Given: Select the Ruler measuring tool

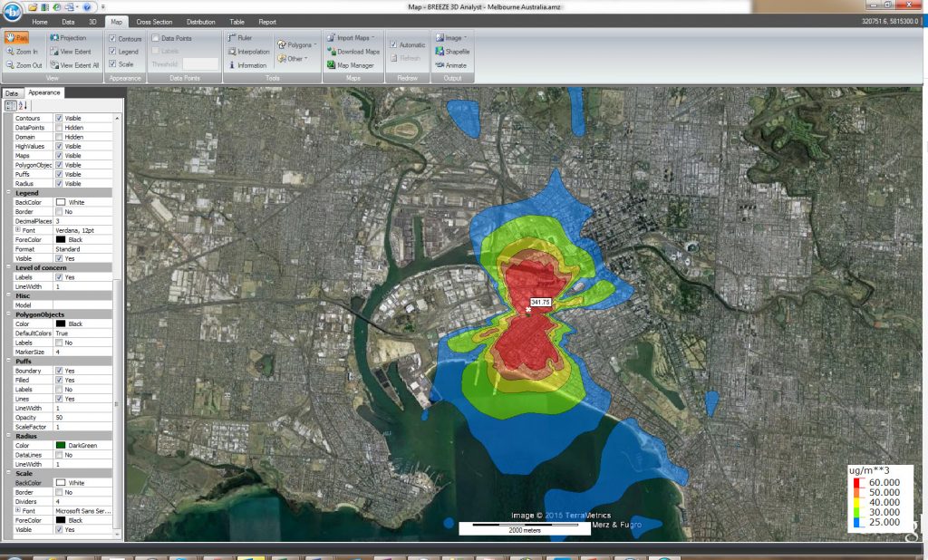Looking at the screenshot, I should (x=244, y=38).
